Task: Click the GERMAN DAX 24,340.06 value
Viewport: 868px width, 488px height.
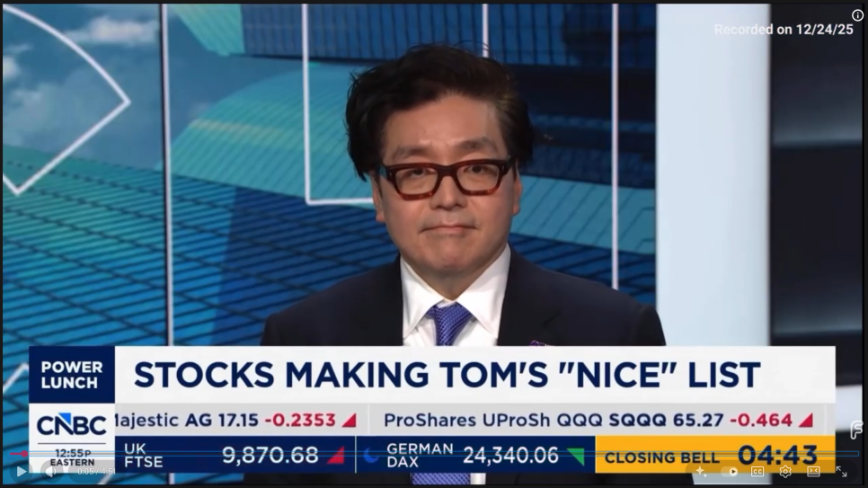Action: (510, 456)
